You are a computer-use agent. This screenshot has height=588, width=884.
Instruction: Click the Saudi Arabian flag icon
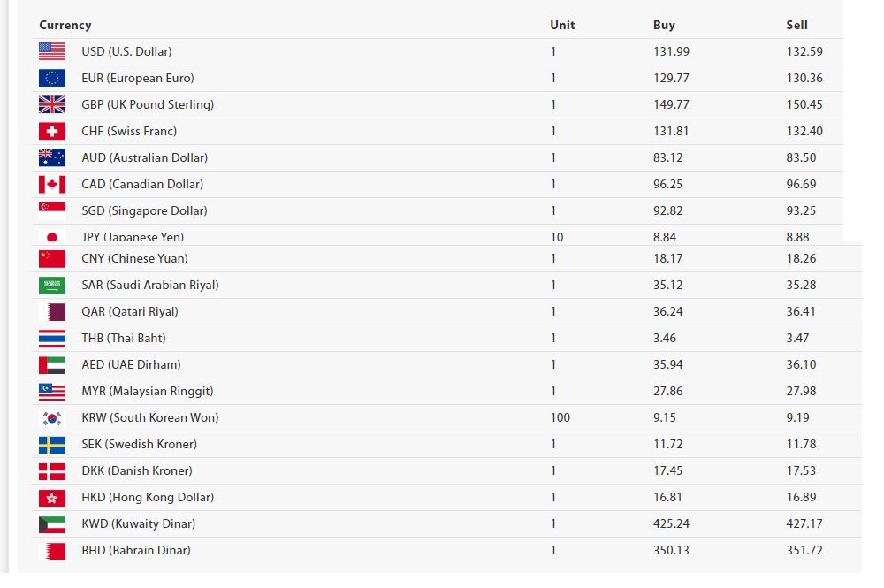click(52, 285)
